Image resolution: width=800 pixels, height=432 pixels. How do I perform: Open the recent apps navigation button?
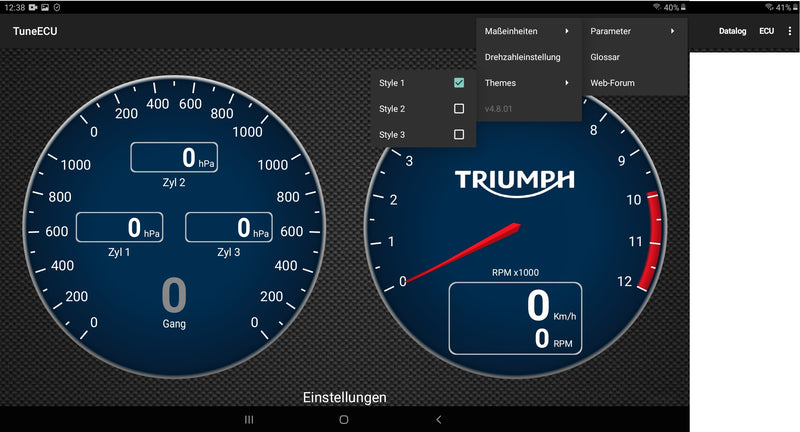tap(249, 420)
